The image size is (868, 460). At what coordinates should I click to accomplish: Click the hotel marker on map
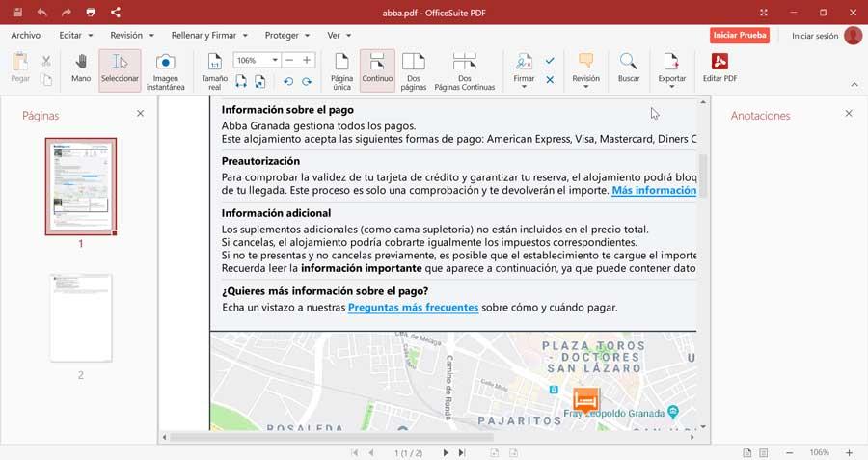pyautogui.click(x=585, y=399)
